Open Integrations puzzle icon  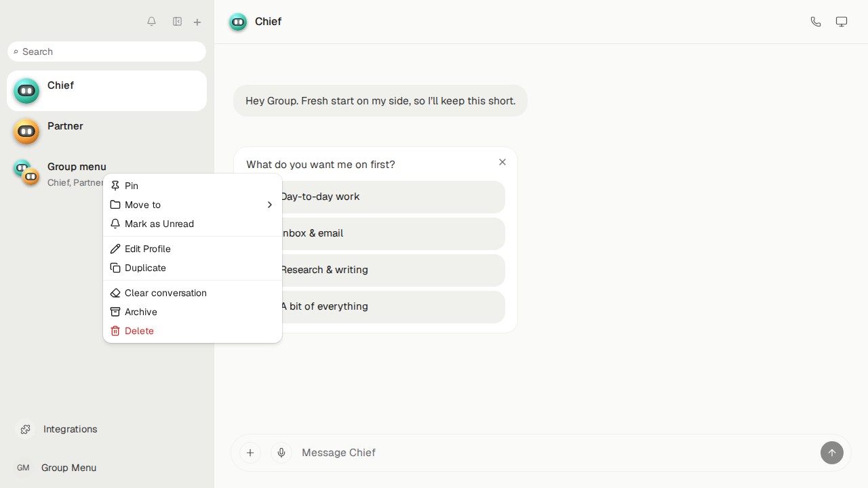(x=25, y=429)
